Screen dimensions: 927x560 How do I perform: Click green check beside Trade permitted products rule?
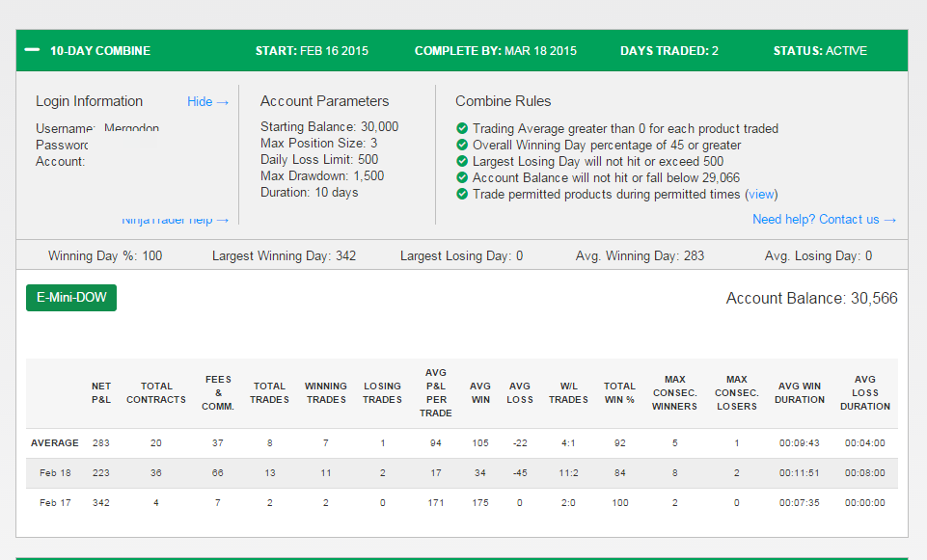click(x=462, y=194)
